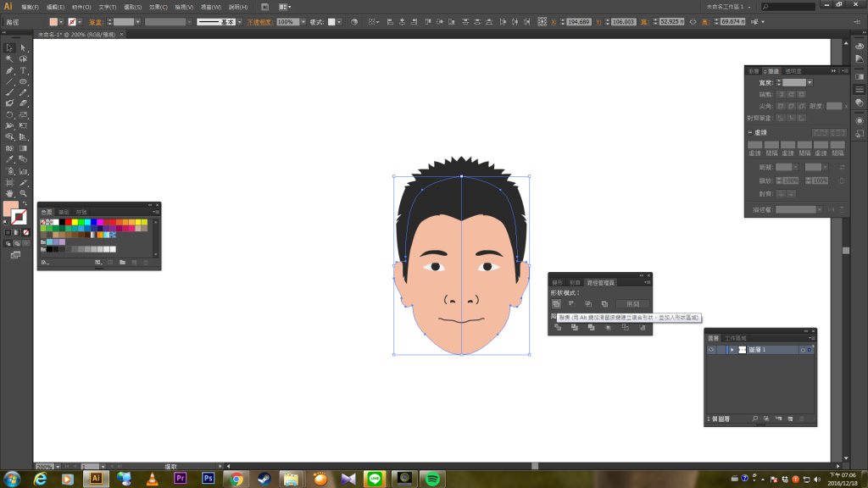868x488 pixels.
Task: Select the Pen tool
Action: [9, 70]
